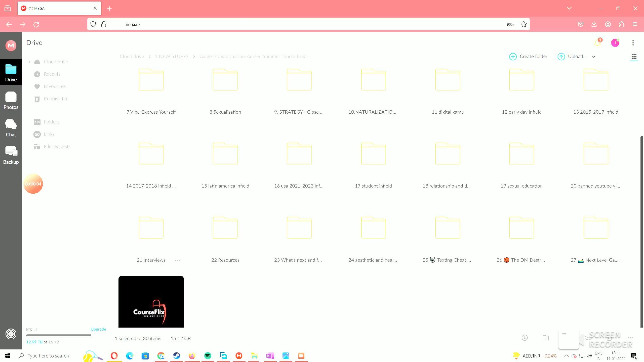The image size is (644, 362).
Task: Open the three-dot more options menu
Action: click(x=633, y=43)
